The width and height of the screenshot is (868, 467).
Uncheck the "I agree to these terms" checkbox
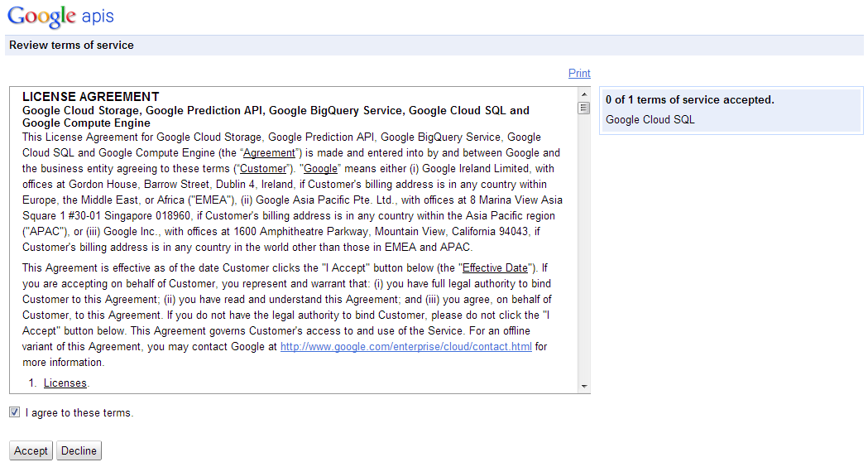(x=15, y=412)
